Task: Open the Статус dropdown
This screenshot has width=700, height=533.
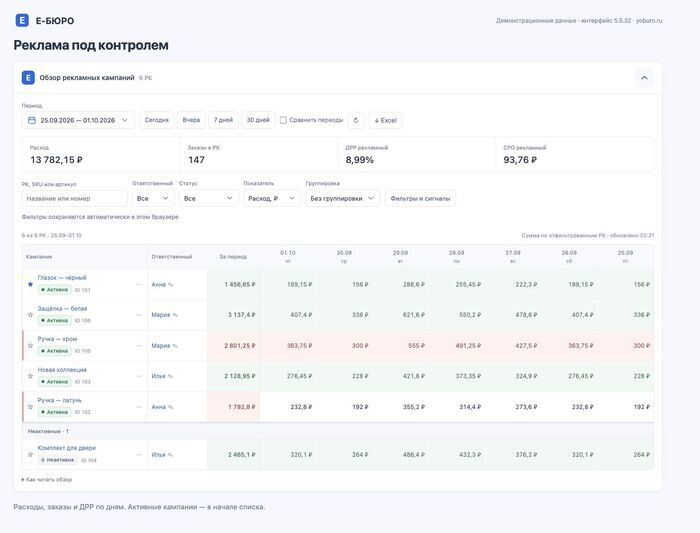Action: pyautogui.click(x=209, y=198)
